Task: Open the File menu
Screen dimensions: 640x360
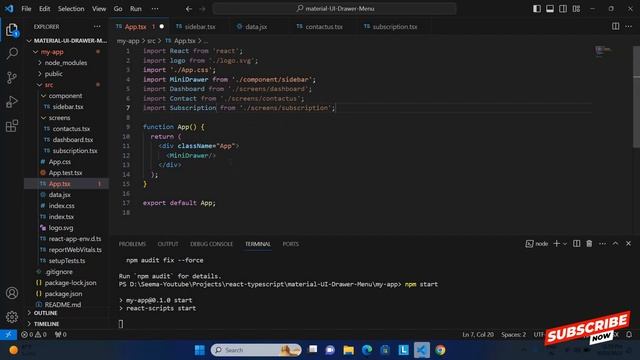Action: pos(26,9)
